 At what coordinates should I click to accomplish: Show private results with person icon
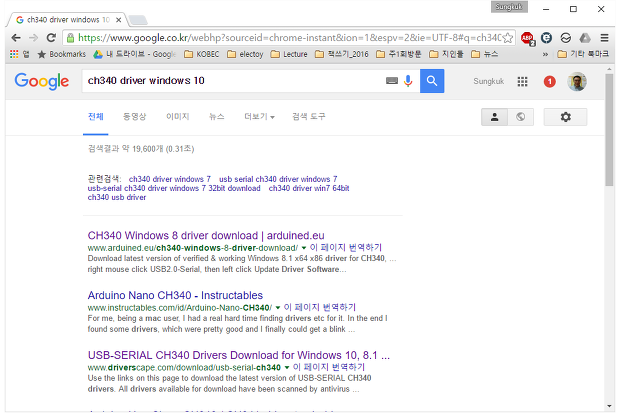[494, 117]
